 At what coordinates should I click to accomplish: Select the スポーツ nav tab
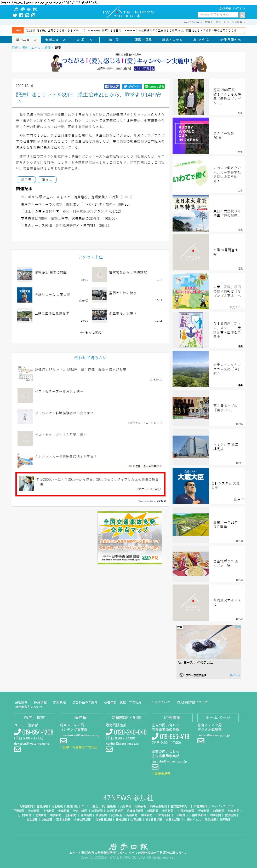click(x=85, y=40)
